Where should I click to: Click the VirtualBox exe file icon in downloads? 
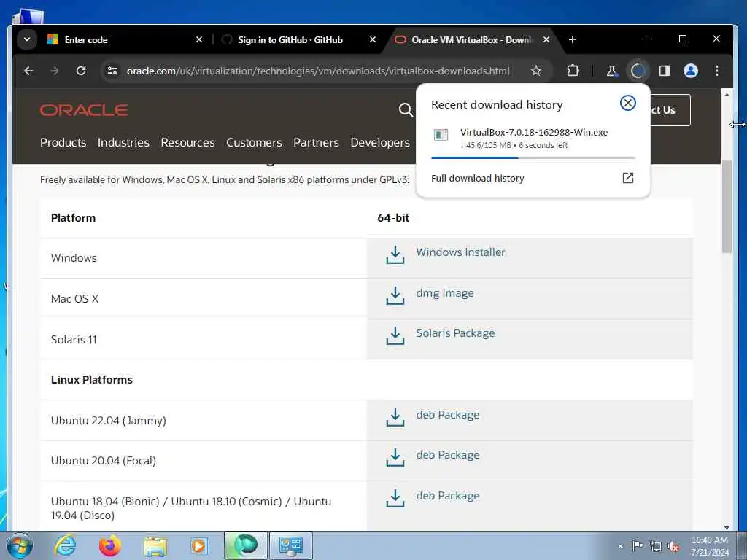click(x=441, y=135)
